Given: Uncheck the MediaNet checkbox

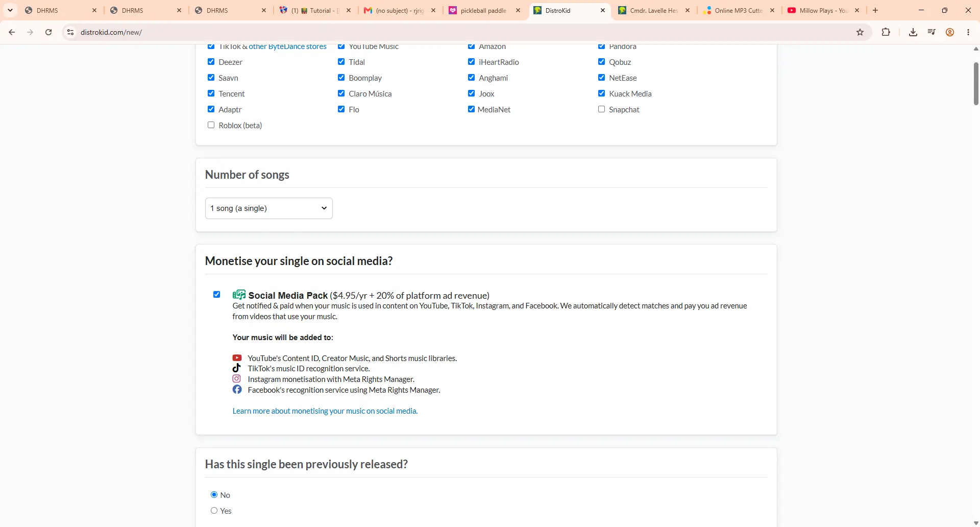Looking at the screenshot, I should (x=471, y=109).
